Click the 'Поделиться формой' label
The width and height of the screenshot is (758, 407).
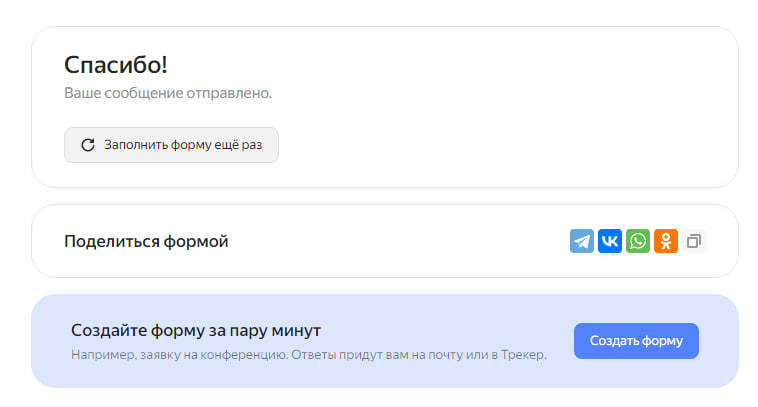146,241
